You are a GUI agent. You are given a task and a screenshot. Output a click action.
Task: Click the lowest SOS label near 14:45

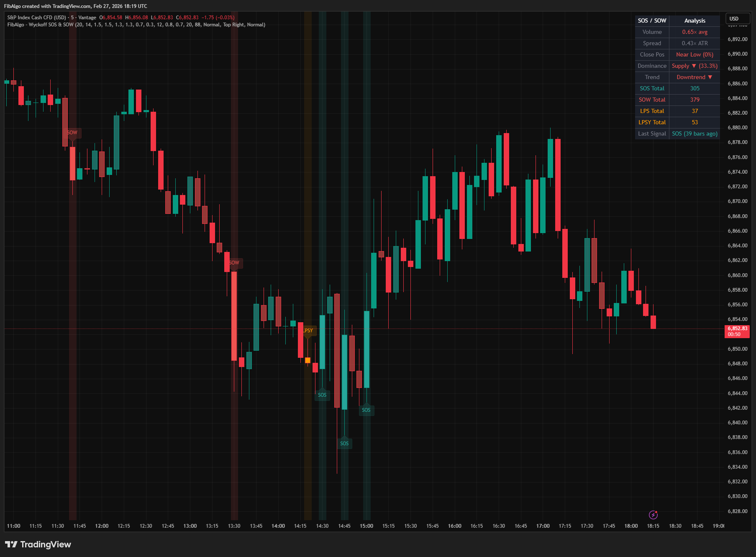coord(344,444)
